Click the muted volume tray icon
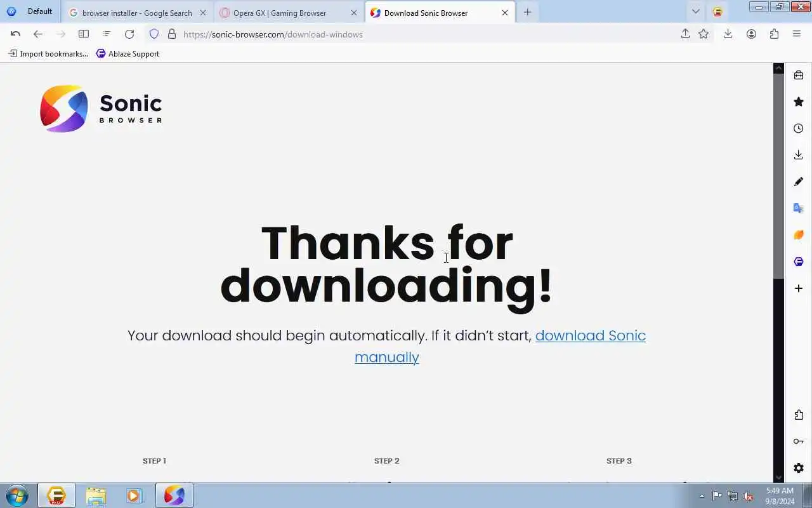812x508 pixels. pyautogui.click(x=749, y=496)
